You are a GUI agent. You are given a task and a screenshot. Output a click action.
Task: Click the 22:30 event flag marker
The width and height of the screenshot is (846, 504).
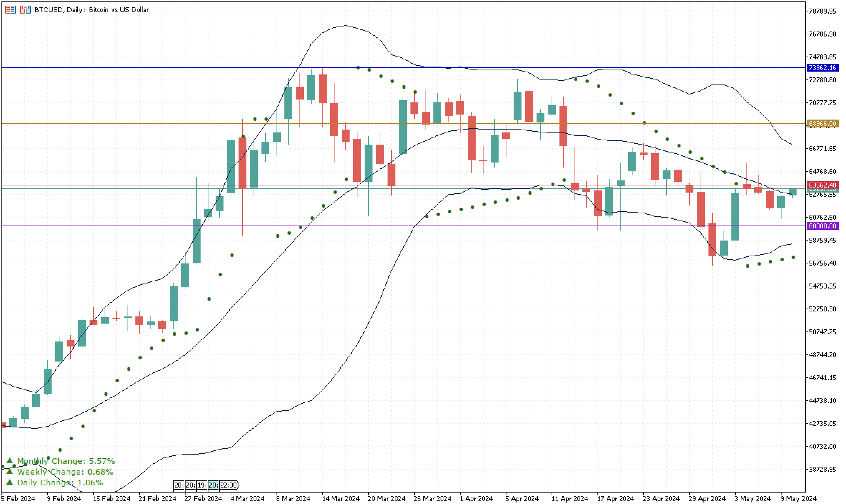tap(229, 485)
